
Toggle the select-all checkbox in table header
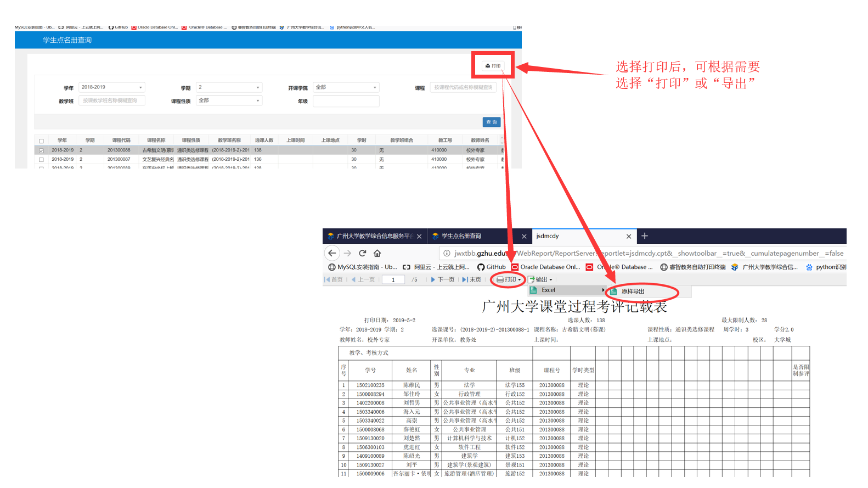pyautogui.click(x=41, y=141)
